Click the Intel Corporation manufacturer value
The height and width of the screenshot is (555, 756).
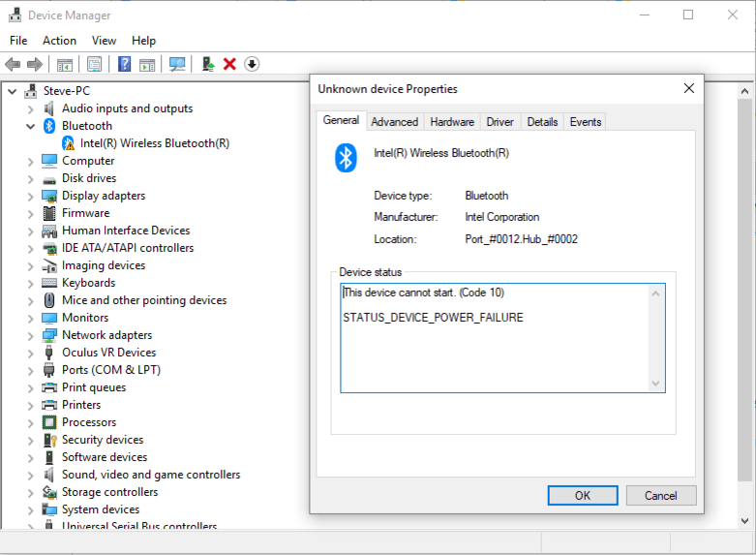[502, 217]
